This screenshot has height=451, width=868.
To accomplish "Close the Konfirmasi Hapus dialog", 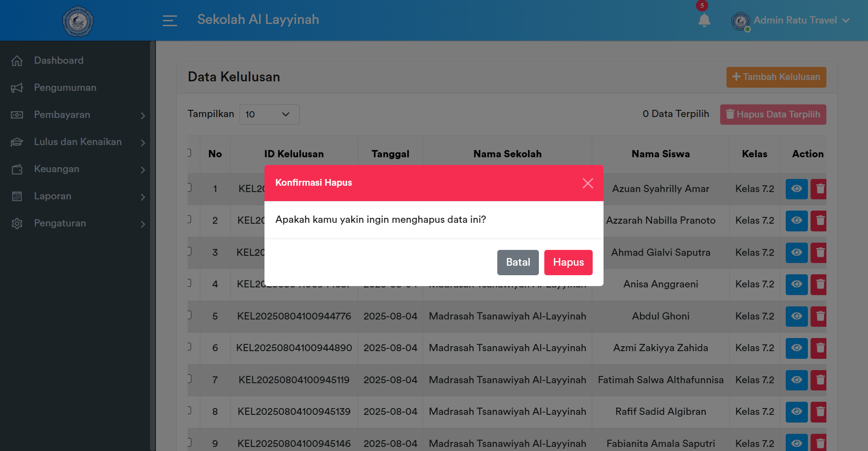I will (588, 183).
